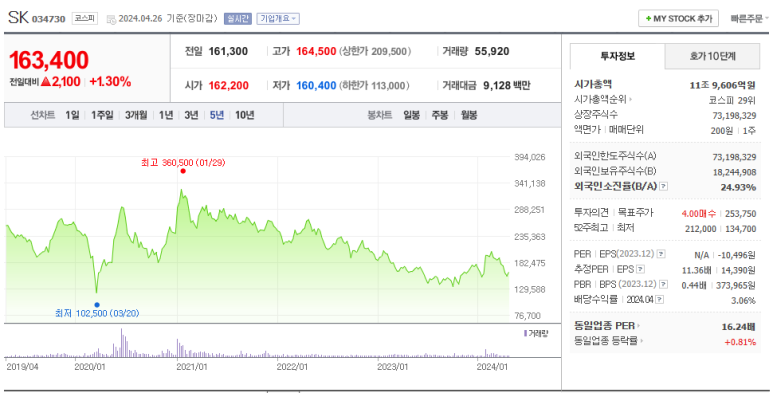Screen dimensions: 773x393
Task: Click the 2021/01 x-axis date label
Action: (x=191, y=367)
